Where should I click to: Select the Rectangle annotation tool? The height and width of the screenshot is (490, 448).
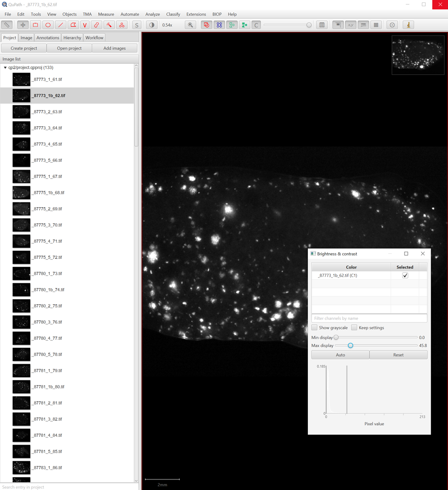point(36,24)
